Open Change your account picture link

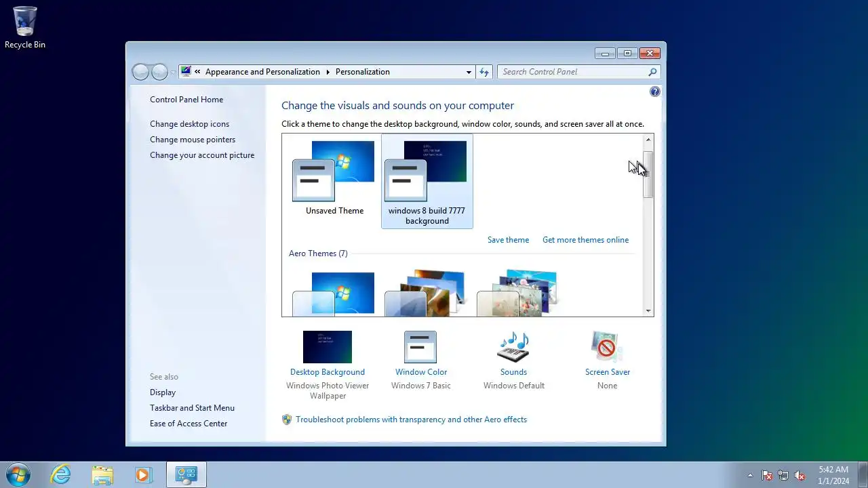(x=202, y=155)
